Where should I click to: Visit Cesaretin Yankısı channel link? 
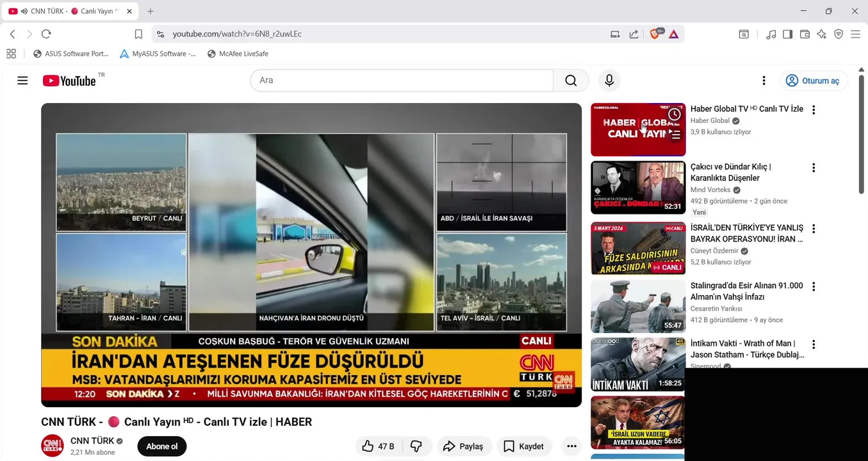pos(716,309)
